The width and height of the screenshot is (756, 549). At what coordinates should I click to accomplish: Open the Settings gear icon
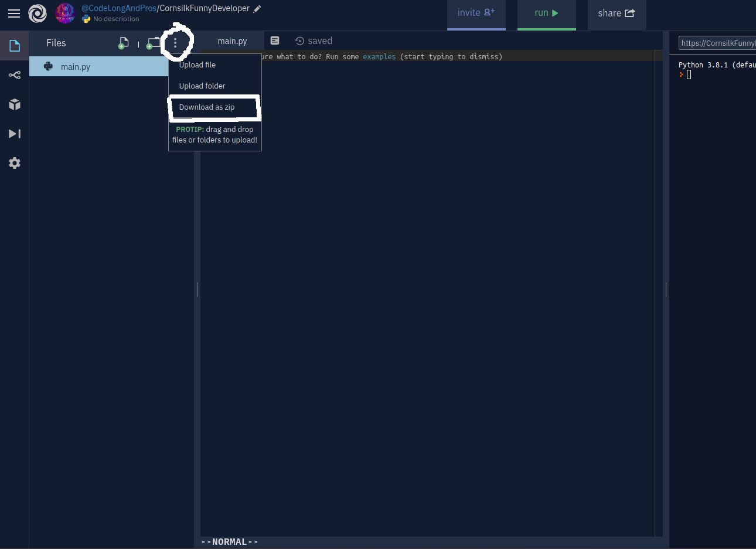[x=15, y=163]
